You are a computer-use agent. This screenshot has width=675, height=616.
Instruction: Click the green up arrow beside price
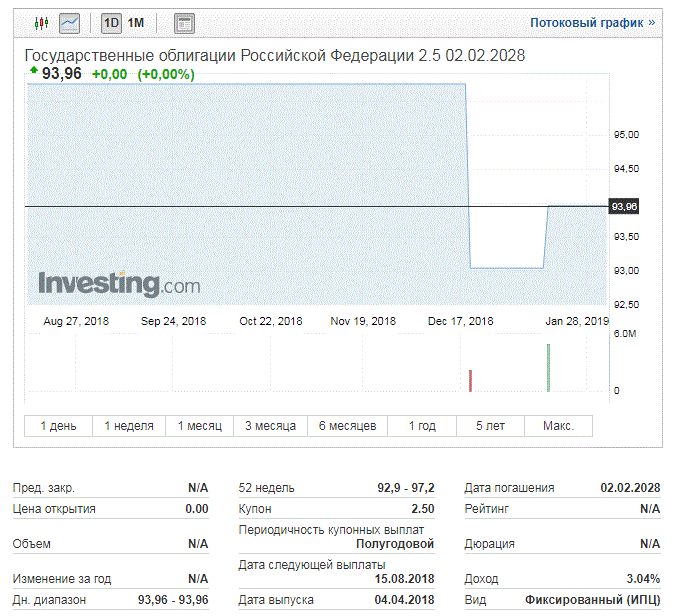tap(35, 73)
